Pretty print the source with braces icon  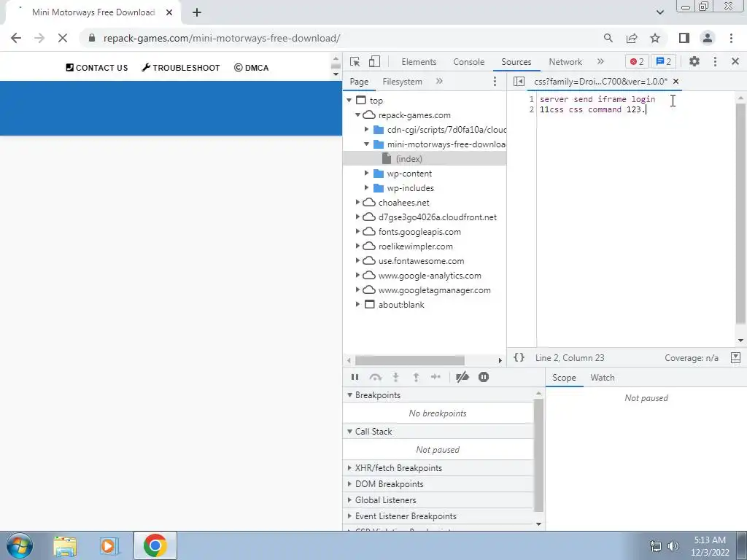click(519, 357)
